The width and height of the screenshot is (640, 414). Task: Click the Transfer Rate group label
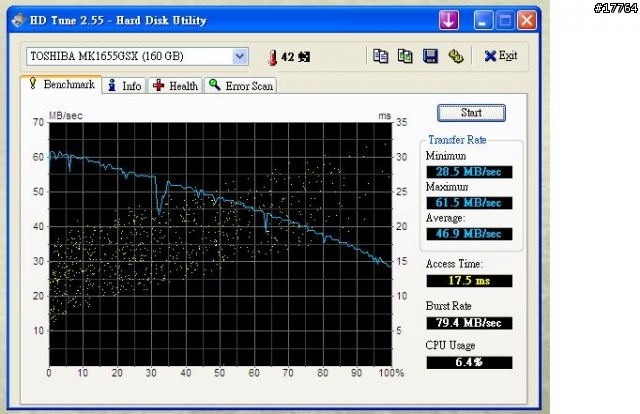457,140
